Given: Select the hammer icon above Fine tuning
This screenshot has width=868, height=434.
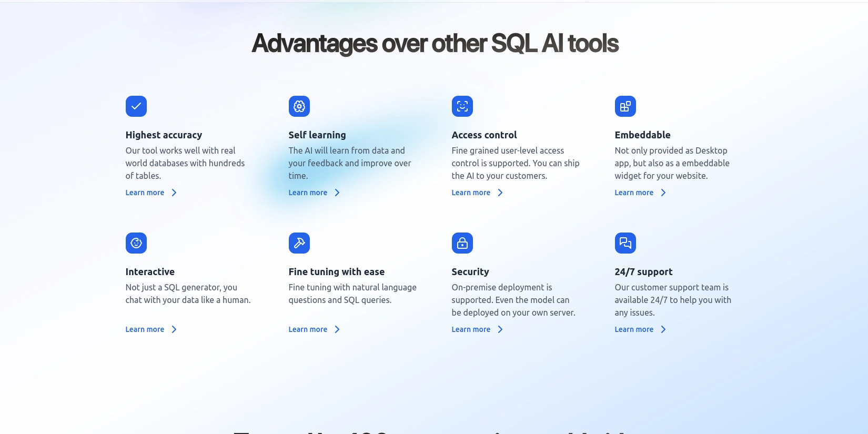Looking at the screenshot, I should pos(299,243).
